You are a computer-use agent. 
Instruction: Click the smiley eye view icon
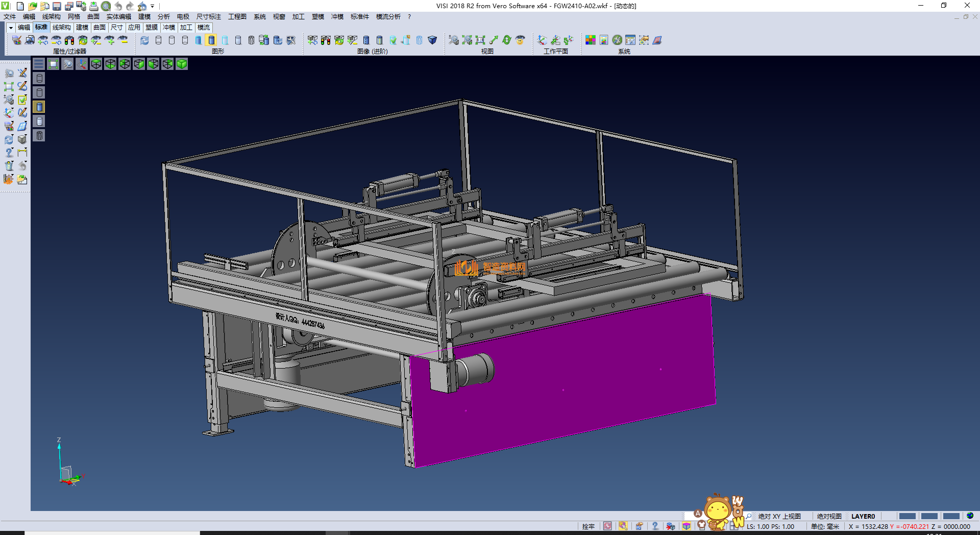pos(520,40)
